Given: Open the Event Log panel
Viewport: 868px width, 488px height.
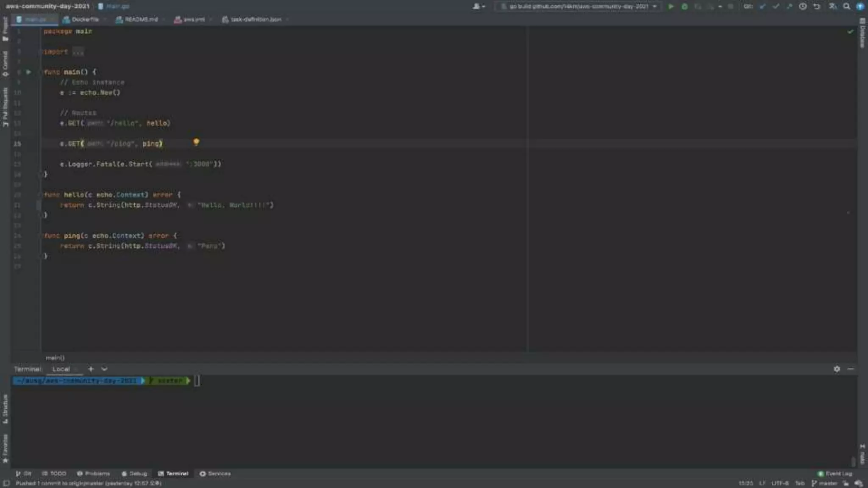Looking at the screenshot, I should click(835, 474).
